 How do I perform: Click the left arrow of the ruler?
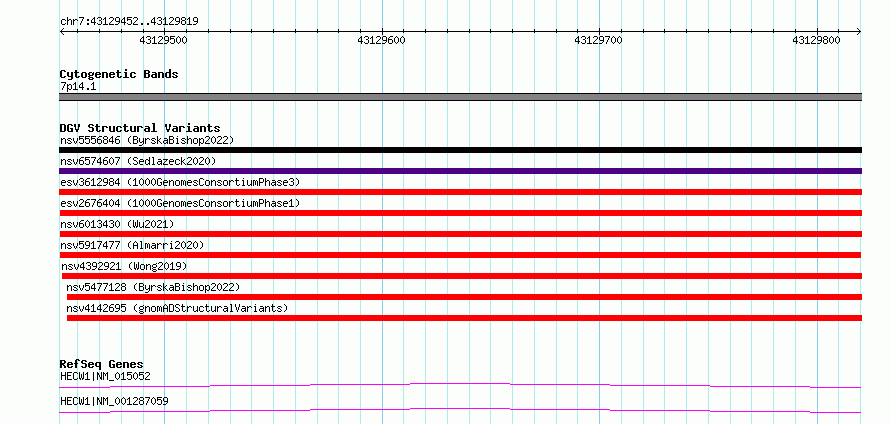(x=62, y=32)
